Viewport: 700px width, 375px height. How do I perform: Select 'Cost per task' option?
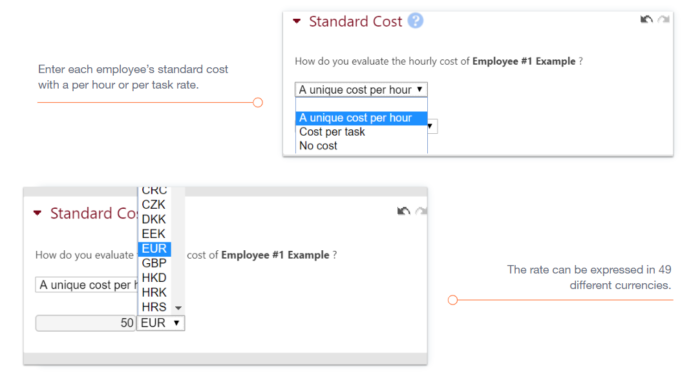pos(361,132)
